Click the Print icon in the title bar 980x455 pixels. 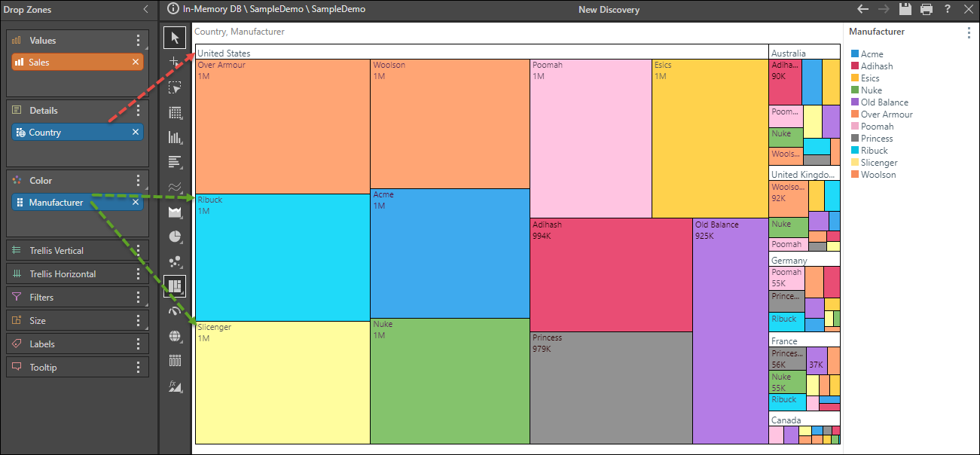click(927, 9)
